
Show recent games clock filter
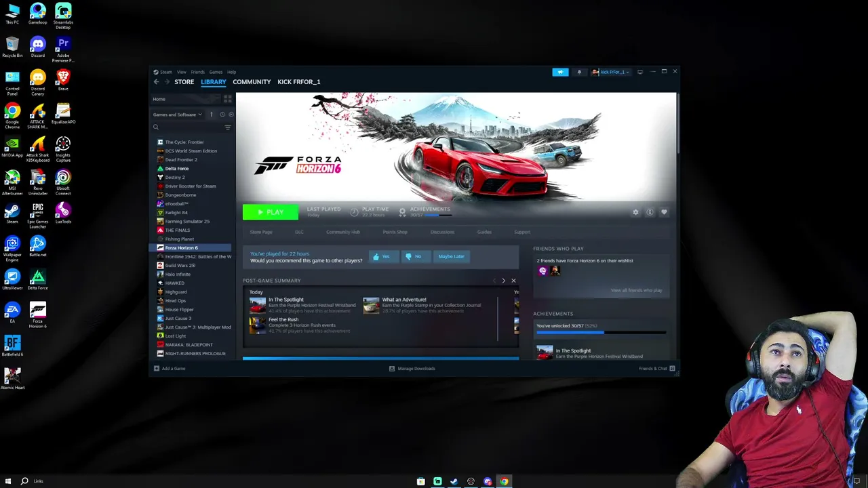click(222, 115)
